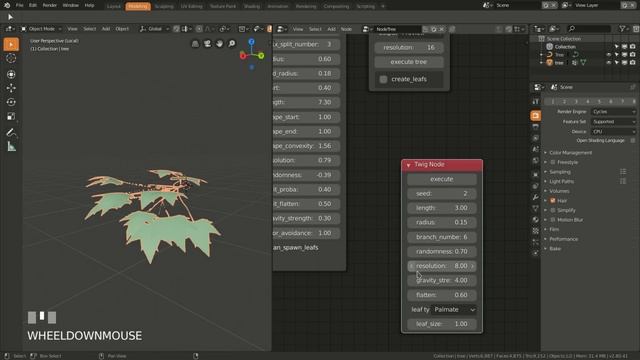Toggle the Freestyle checkbox

point(553,162)
